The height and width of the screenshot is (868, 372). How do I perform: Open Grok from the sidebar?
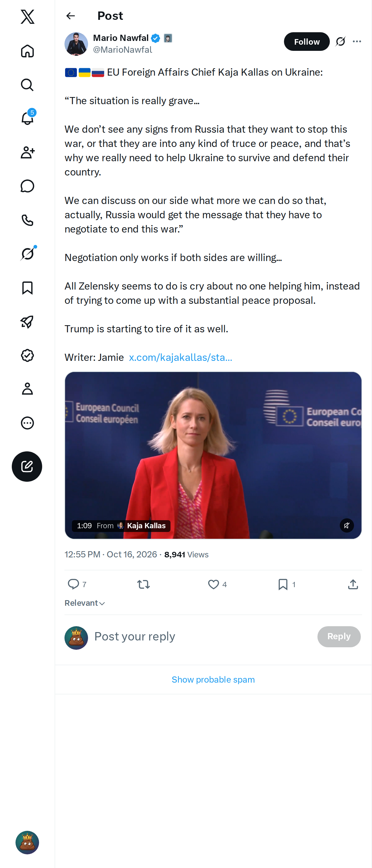27,253
